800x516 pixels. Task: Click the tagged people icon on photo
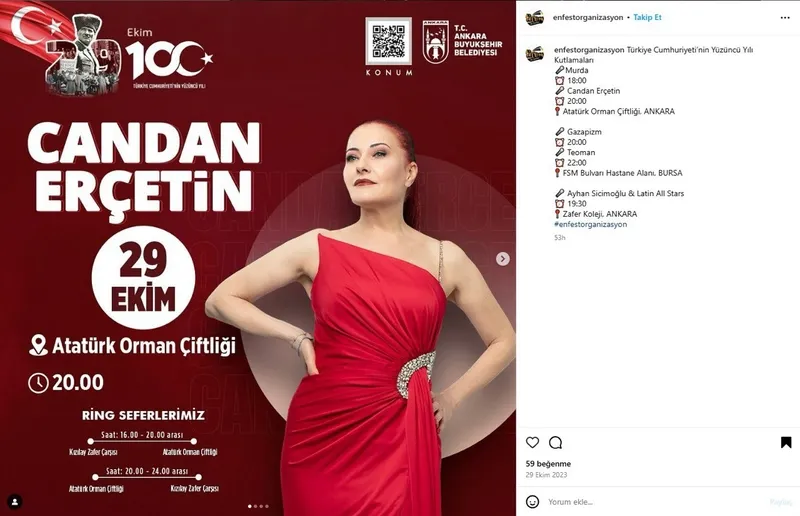(15, 502)
